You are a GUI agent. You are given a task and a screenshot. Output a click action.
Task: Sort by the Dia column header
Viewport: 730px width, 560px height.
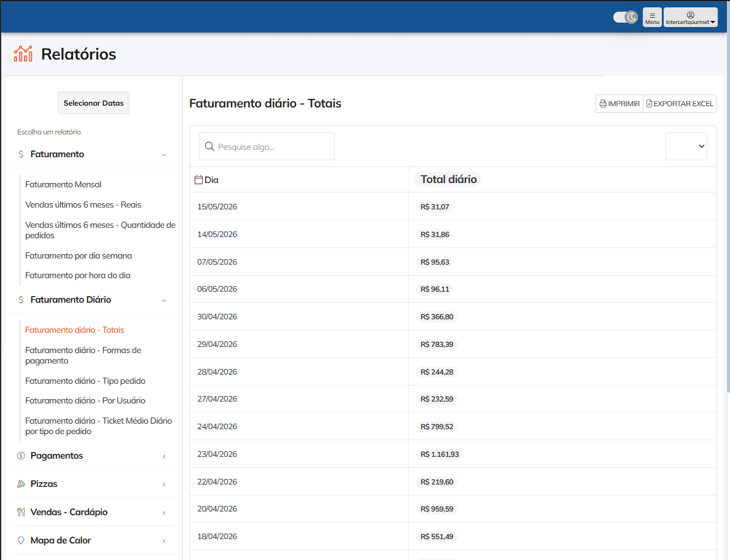[211, 180]
